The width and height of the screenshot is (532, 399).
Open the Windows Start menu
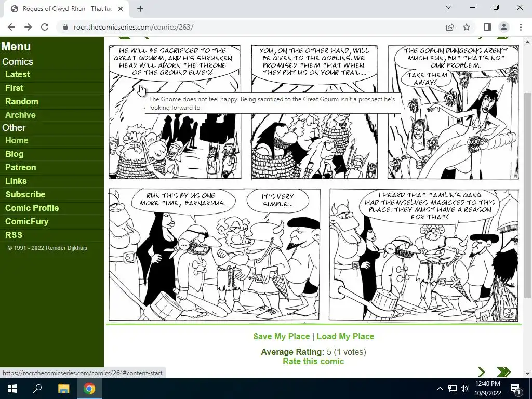click(12, 389)
